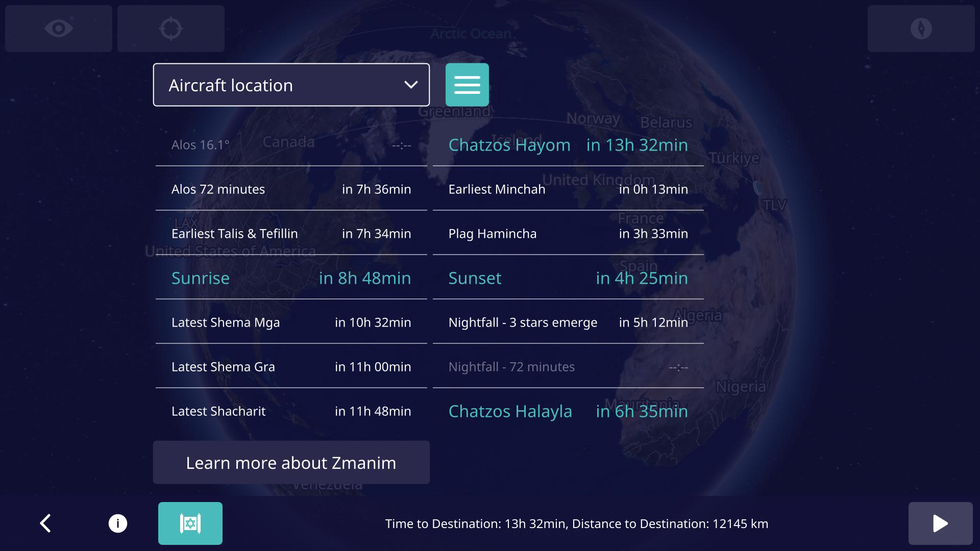The image size is (980, 551).
Task: Click the Time to Destination status text
Action: (577, 523)
